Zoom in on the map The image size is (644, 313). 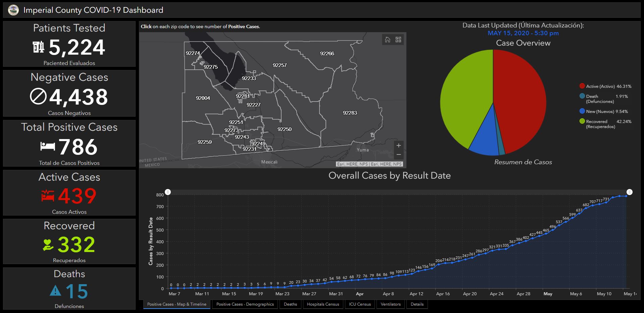click(399, 145)
